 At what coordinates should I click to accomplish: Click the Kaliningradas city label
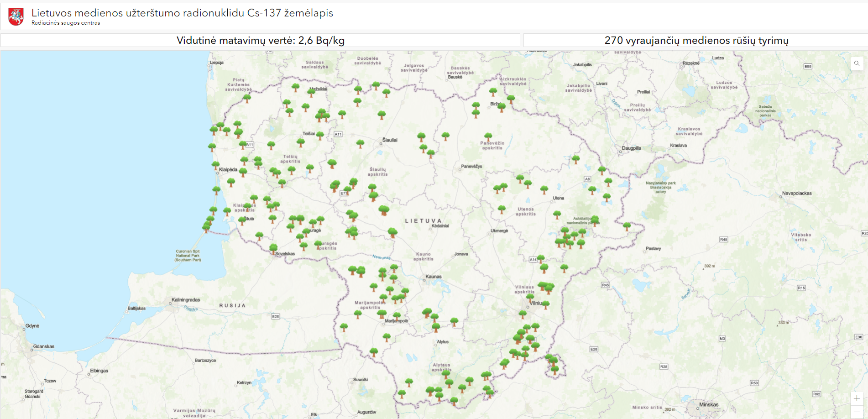click(186, 300)
